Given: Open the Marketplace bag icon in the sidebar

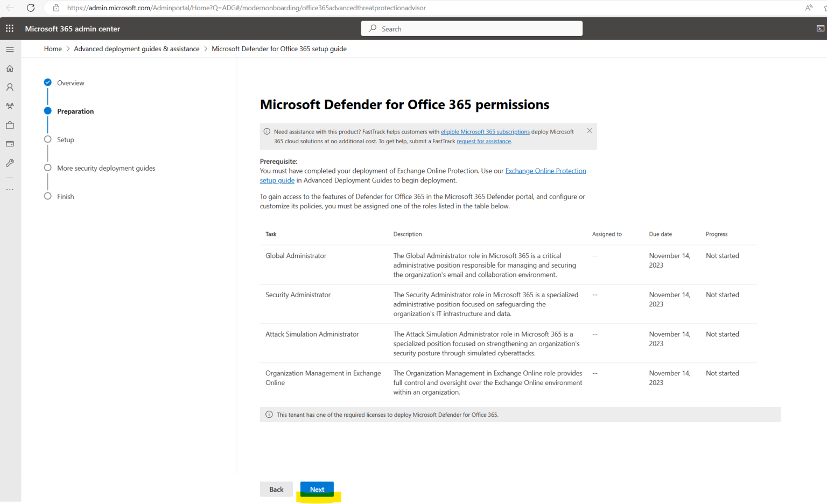Looking at the screenshot, I should point(9,124).
